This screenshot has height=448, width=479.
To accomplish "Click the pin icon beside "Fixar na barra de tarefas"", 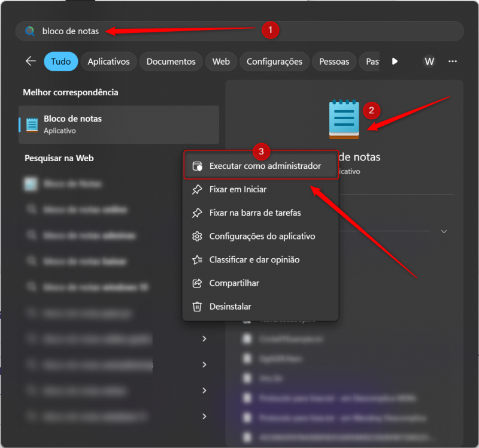I will (196, 213).
